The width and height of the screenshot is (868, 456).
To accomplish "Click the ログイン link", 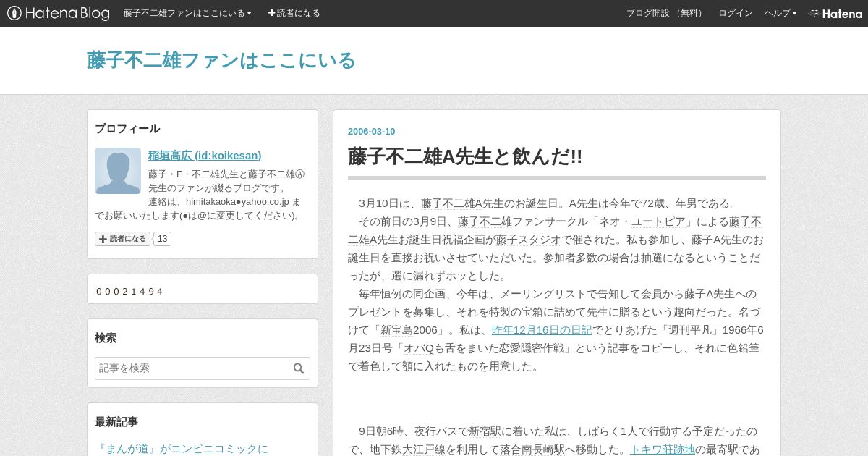I will coord(735,13).
